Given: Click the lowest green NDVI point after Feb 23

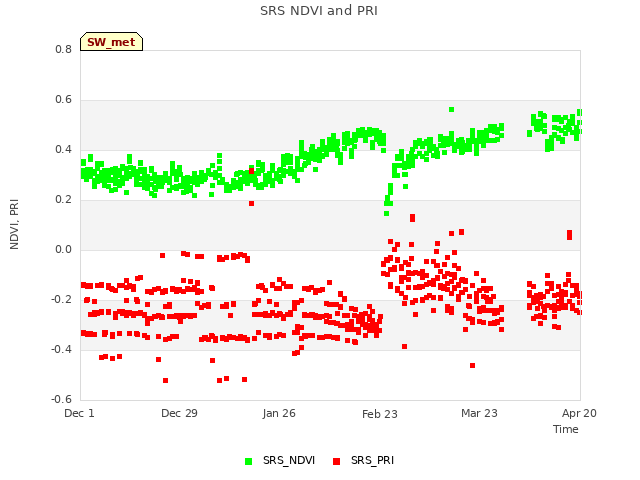Looking at the screenshot, I should coord(387,213).
